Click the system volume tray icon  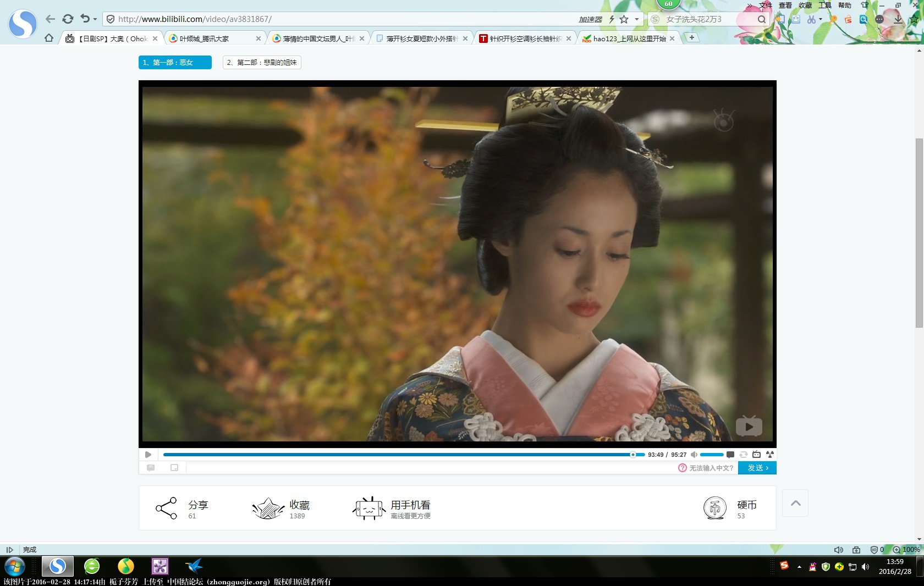point(866,567)
